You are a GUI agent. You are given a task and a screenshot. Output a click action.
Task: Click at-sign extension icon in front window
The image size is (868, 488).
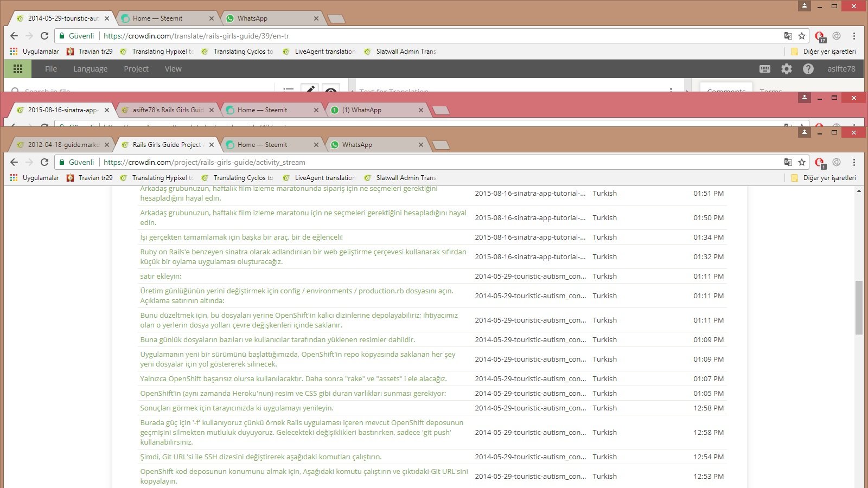[837, 162]
